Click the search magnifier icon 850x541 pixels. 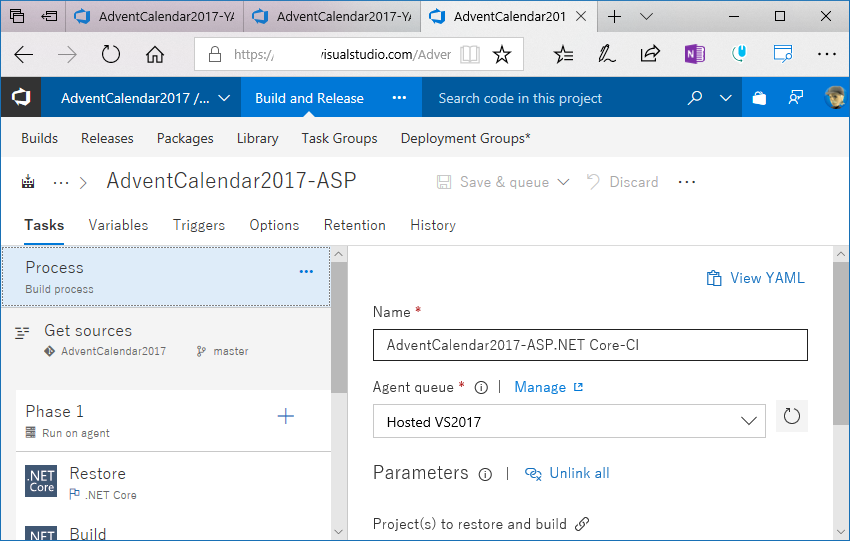pyautogui.click(x=694, y=98)
